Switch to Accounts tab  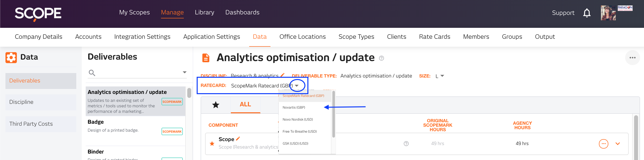[x=88, y=37]
